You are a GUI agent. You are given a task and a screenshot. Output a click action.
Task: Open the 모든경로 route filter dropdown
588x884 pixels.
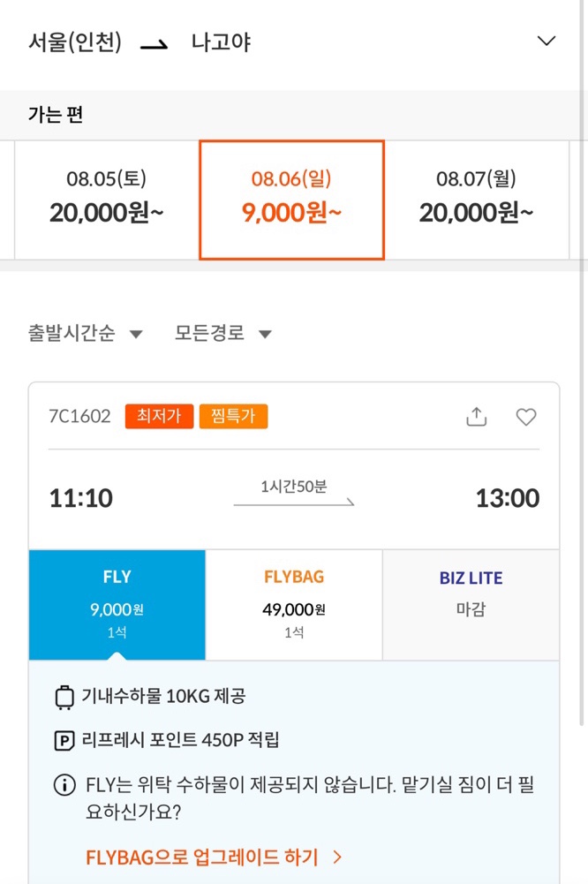pyautogui.click(x=223, y=334)
